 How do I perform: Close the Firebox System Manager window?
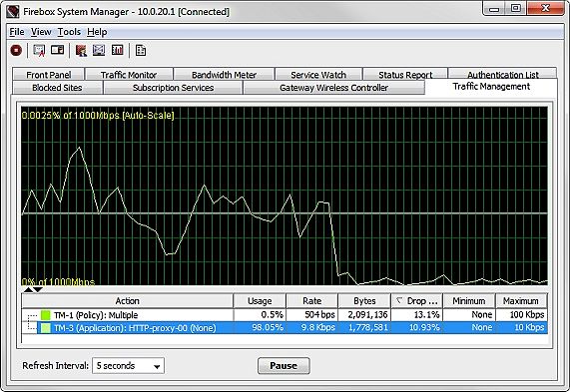coord(545,8)
